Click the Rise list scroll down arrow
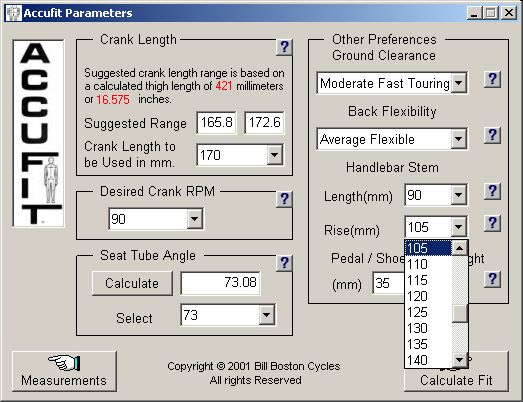 click(460, 360)
